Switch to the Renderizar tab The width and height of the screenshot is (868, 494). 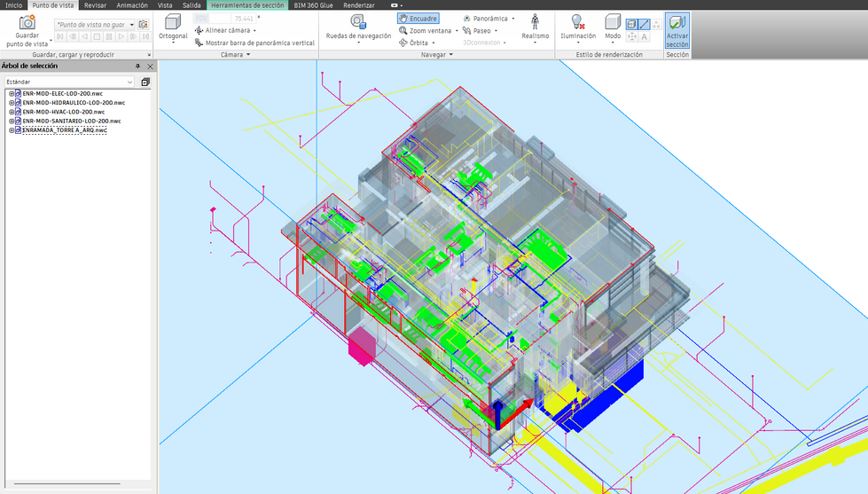pos(359,5)
